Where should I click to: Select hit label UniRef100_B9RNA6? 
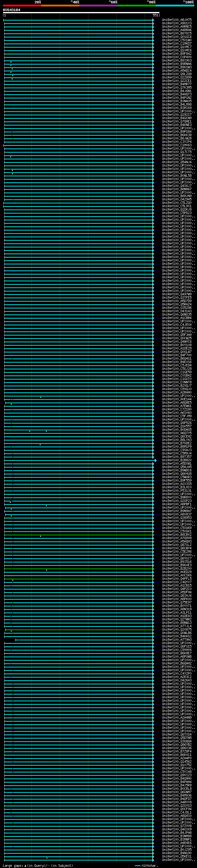tap(176, 64)
